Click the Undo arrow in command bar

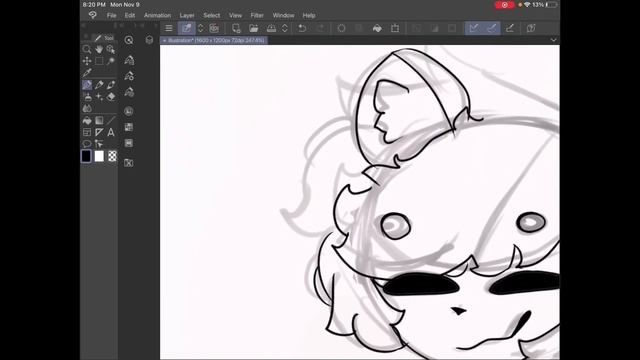coord(302,28)
